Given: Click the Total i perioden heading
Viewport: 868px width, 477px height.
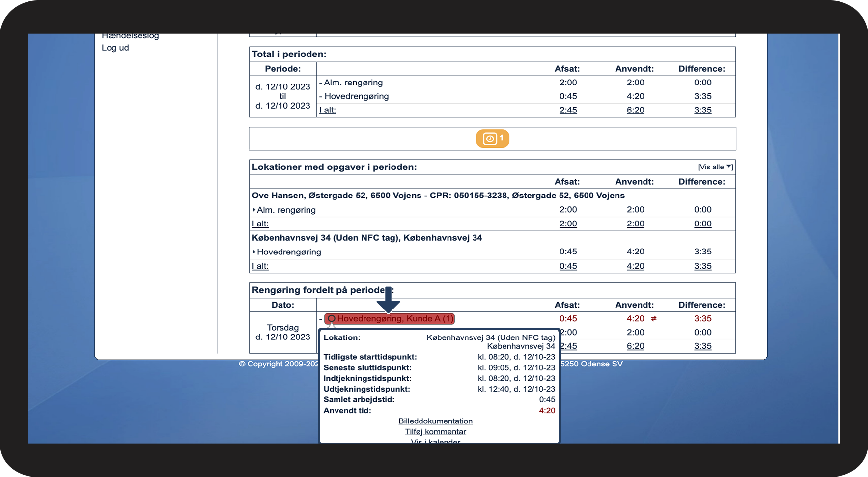Looking at the screenshot, I should coord(289,54).
